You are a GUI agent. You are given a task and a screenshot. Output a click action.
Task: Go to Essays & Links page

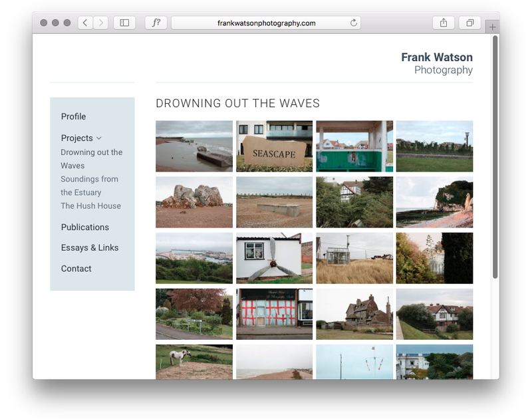click(90, 247)
